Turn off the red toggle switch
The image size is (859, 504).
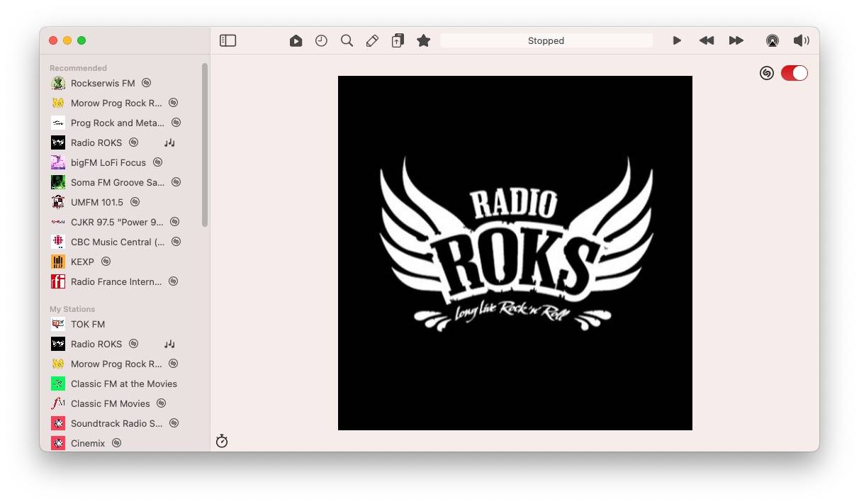click(795, 73)
